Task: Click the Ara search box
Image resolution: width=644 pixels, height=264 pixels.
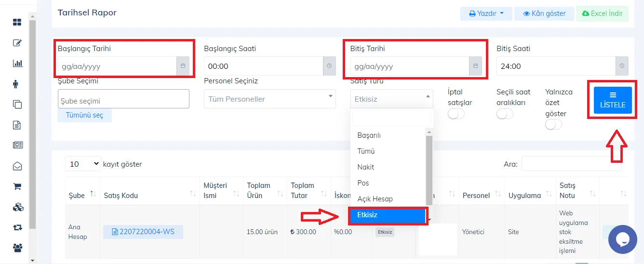Action: coord(571,164)
